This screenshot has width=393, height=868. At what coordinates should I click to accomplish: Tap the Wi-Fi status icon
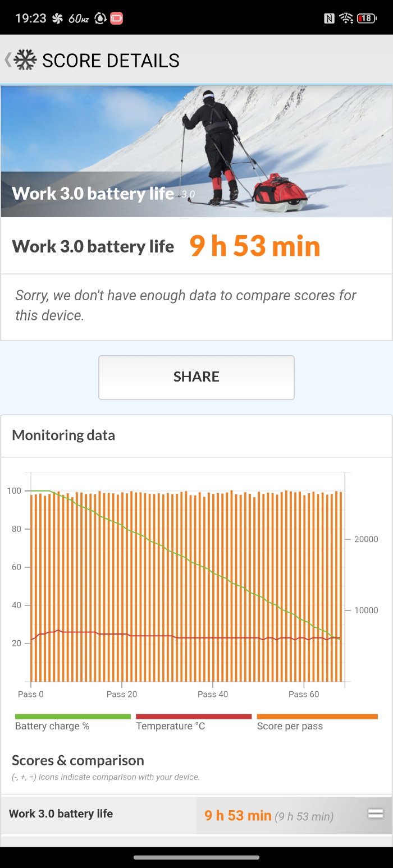pos(346,19)
